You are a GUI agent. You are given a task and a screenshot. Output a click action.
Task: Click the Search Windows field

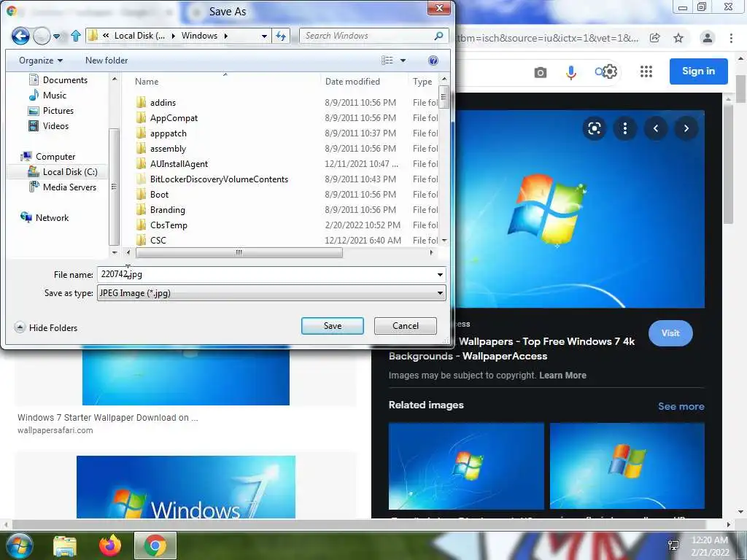(373, 36)
